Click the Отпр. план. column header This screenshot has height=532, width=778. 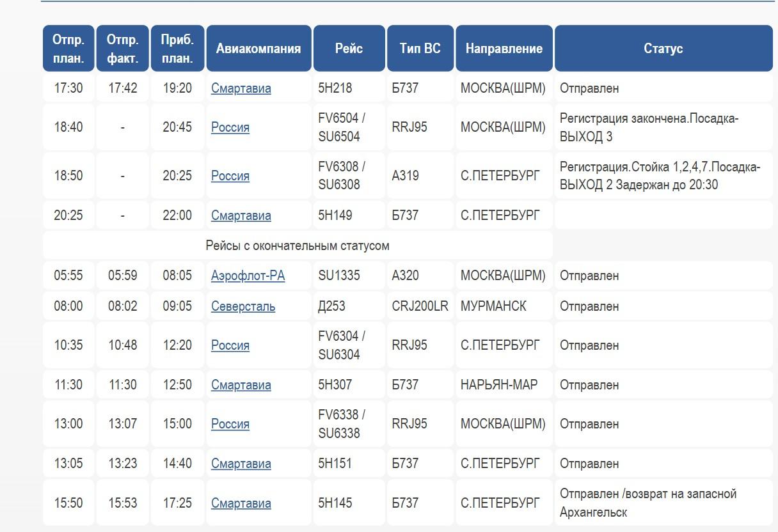(x=68, y=49)
